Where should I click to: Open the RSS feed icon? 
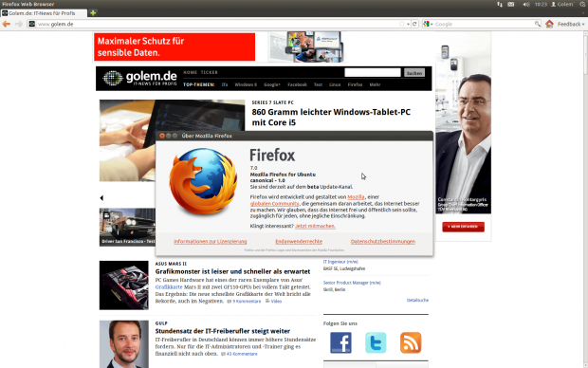[411, 342]
